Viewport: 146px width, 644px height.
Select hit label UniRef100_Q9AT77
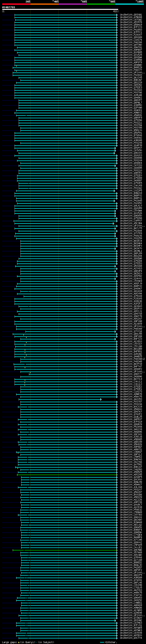(x=131, y=374)
